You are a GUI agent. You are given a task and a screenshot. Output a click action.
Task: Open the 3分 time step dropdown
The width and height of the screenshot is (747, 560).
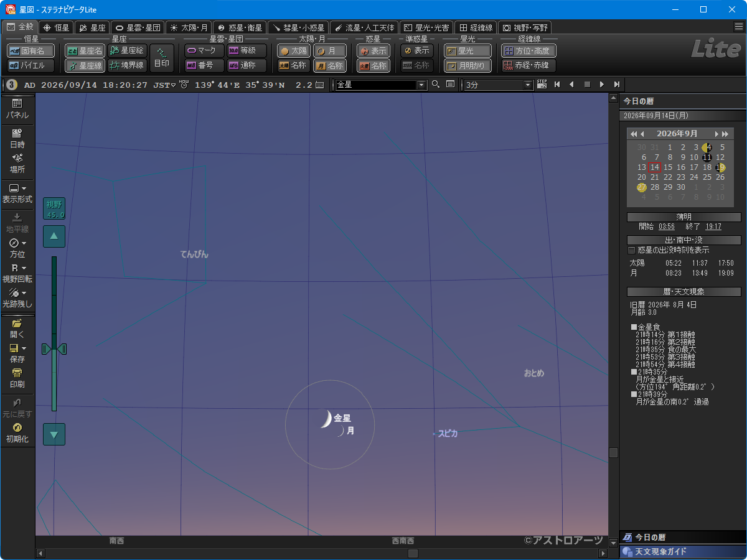(499, 85)
